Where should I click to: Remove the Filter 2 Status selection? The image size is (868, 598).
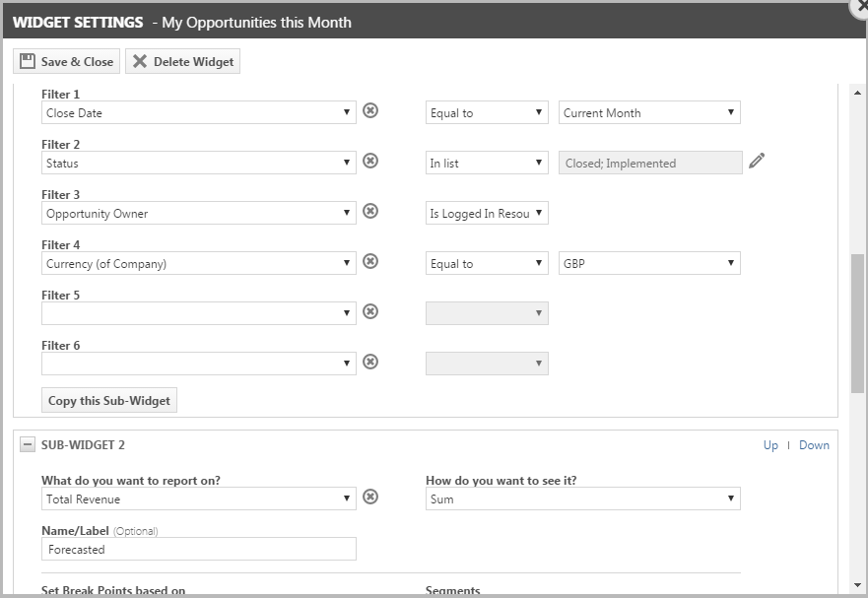pos(370,161)
